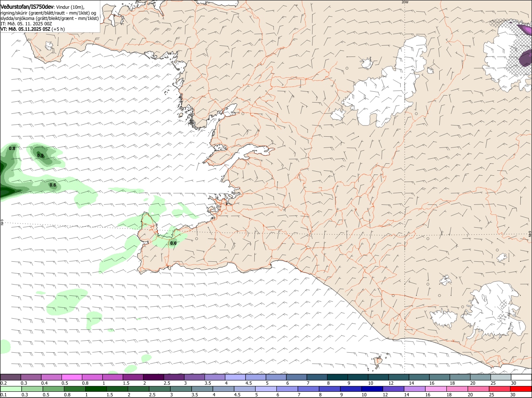Pick bright pink 0.5 swatch in upper legend
Screen dimensions: 532x398
click(x=71, y=377)
